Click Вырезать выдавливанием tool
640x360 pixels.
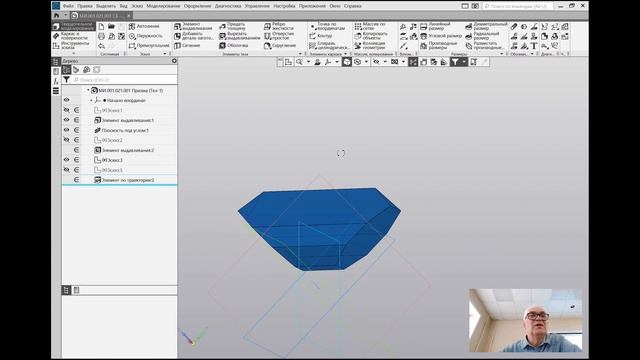(x=239, y=36)
